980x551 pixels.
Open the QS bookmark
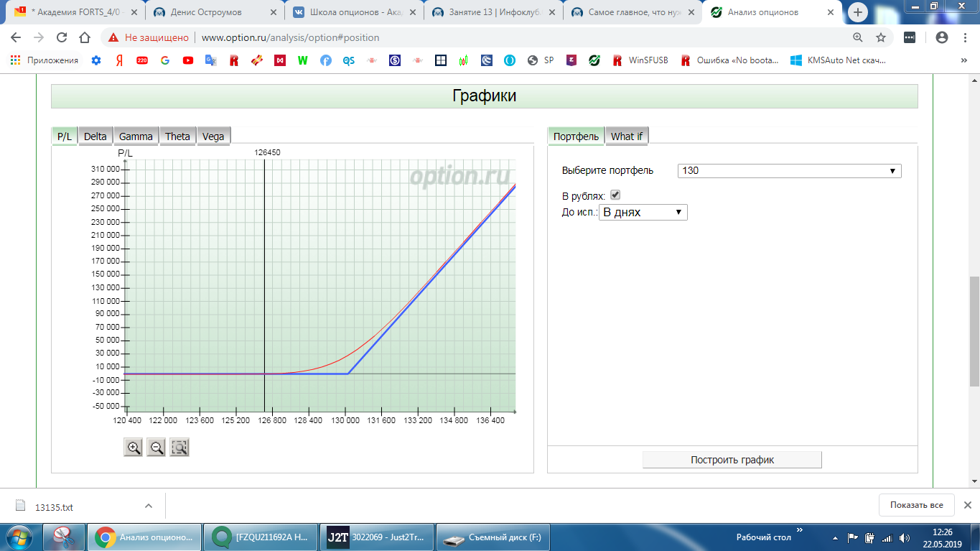coord(349,60)
